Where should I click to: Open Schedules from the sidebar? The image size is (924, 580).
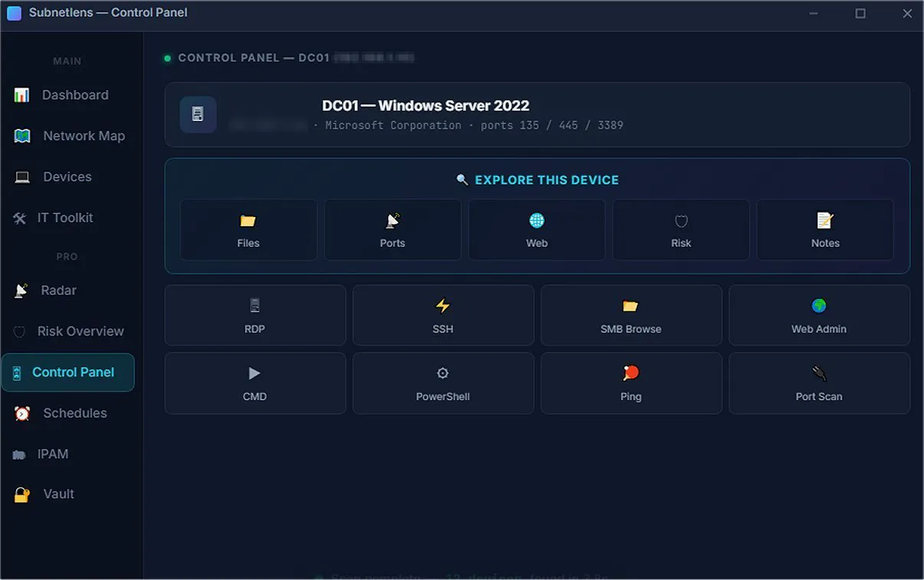(67, 413)
